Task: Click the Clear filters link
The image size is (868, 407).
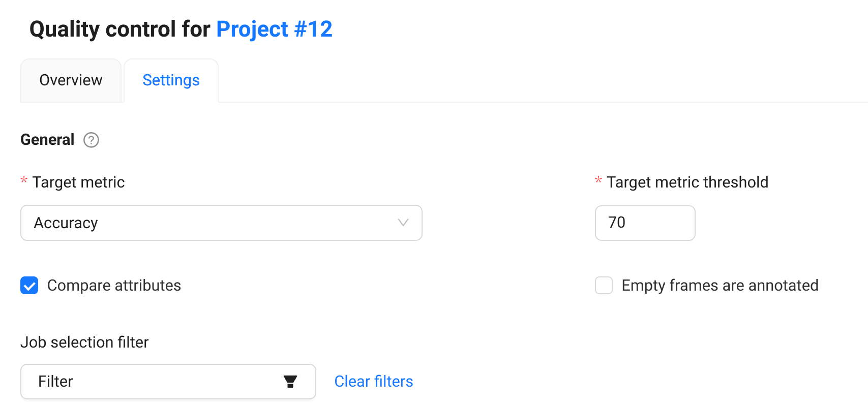Action: (374, 382)
